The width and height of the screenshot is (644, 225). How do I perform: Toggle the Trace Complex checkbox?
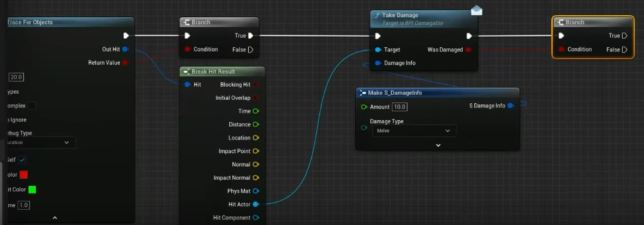pyautogui.click(x=31, y=106)
